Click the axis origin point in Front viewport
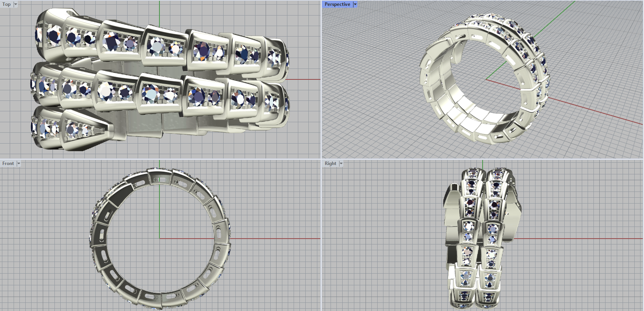 coord(159,238)
